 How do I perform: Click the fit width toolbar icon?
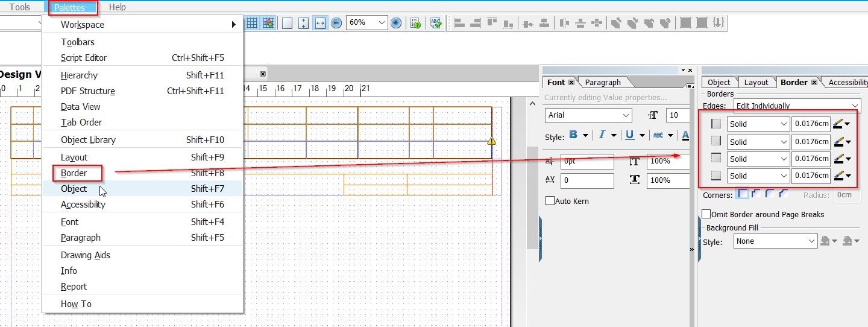[320, 23]
